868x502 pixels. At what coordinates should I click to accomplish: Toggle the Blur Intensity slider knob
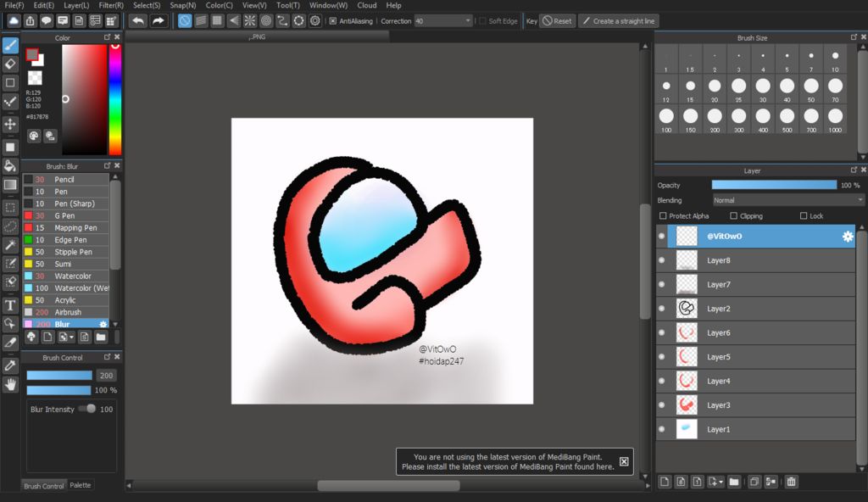[x=91, y=409]
